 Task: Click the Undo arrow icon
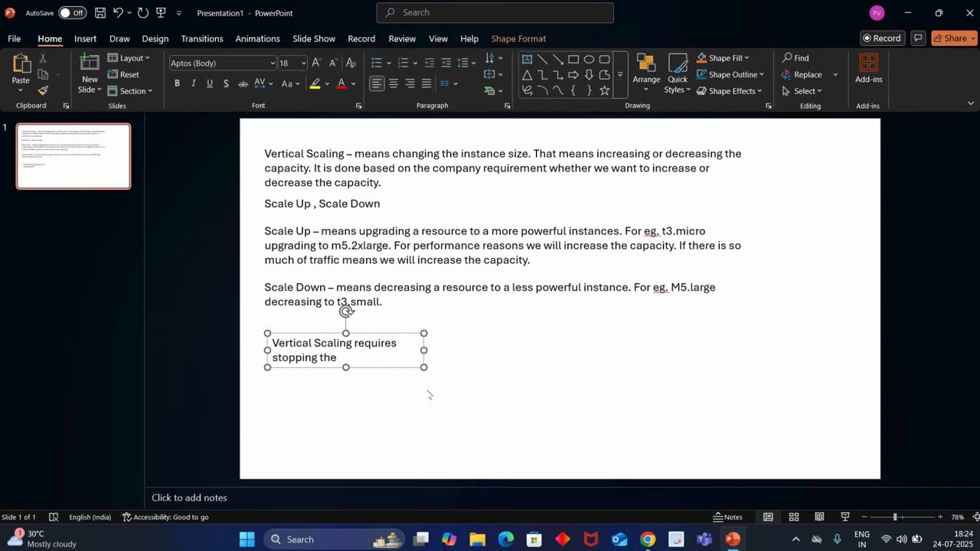click(118, 13)
